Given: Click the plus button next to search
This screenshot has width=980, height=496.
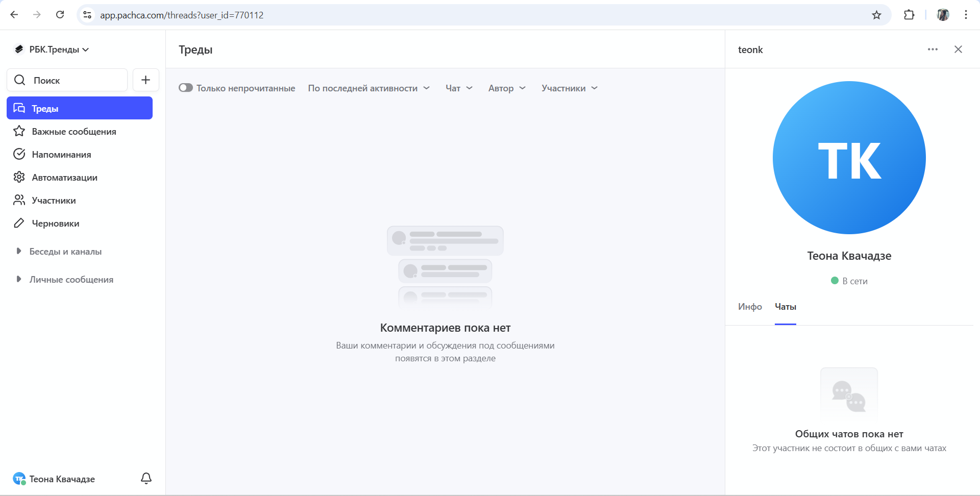Looking at the screenshot, I should click(145, 80).
